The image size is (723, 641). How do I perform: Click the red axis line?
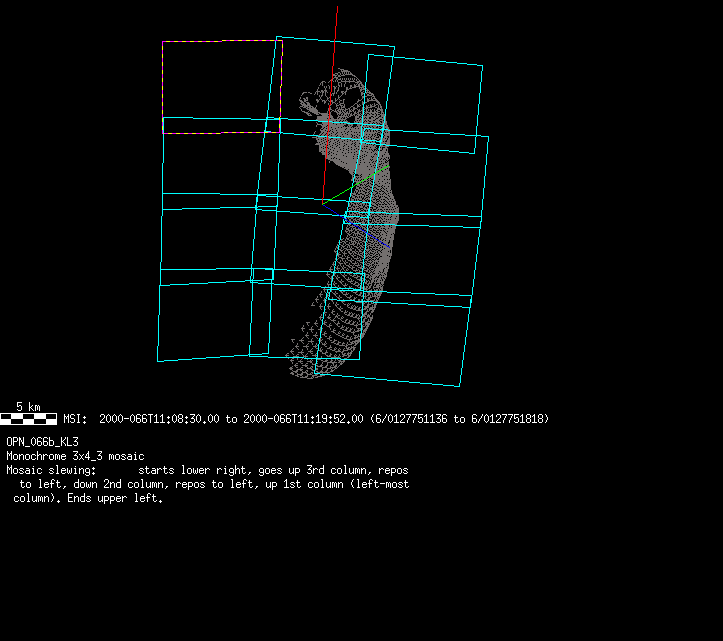pos(330,105)
